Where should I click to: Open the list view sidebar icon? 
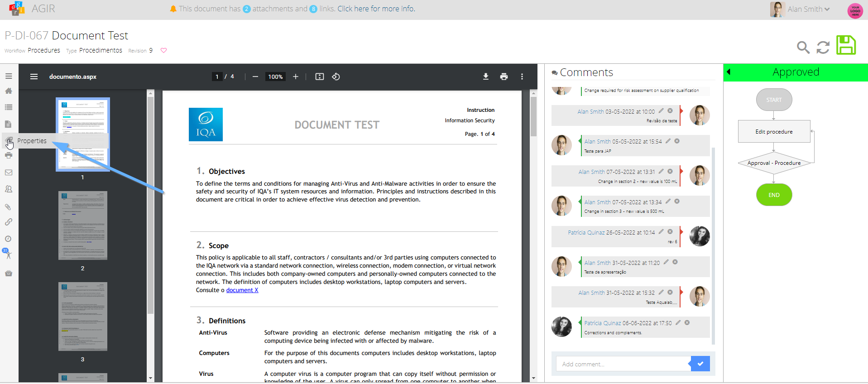tap(9, 107)
